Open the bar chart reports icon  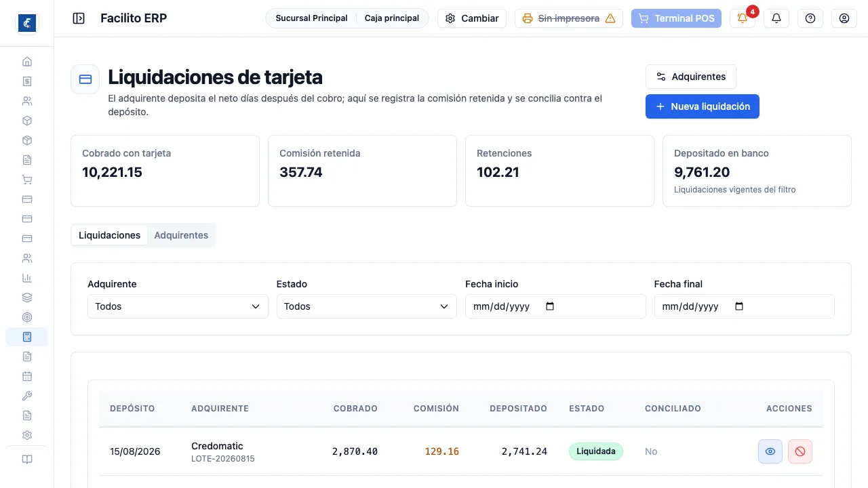(x=27, y=278)
